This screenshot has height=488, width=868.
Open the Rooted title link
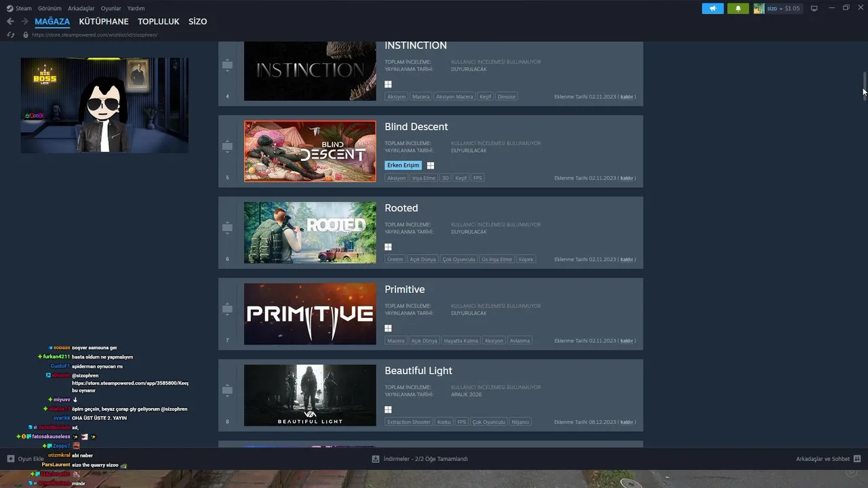(x=401, y=208)
